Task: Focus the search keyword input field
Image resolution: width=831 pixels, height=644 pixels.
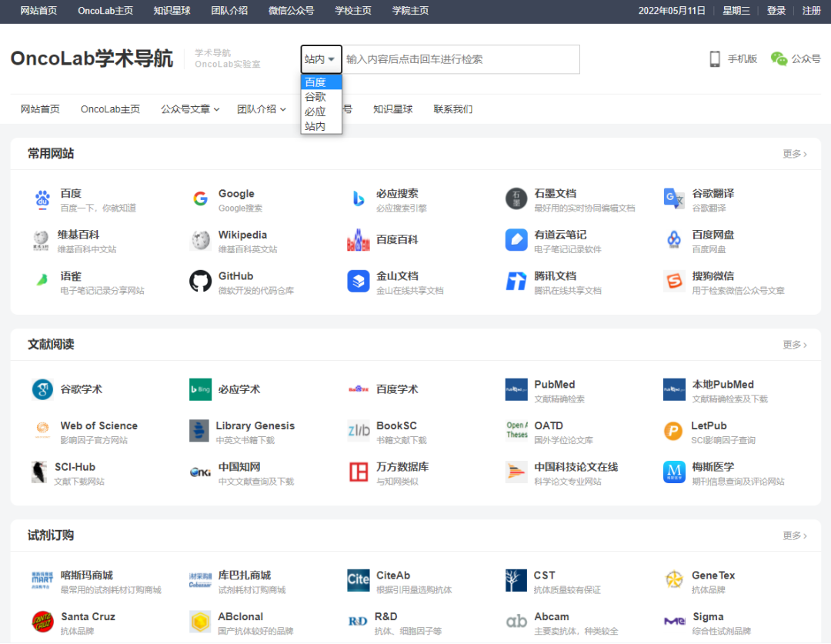Action: click(x=460, y=59)
